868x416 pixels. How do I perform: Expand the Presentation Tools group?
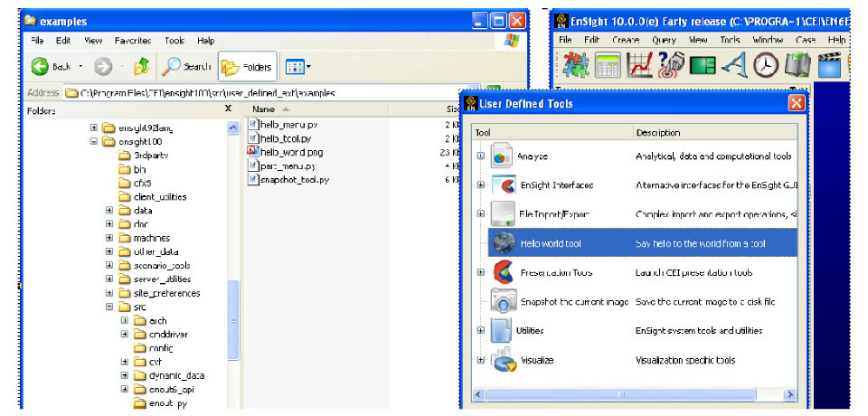[x=480, y=272]
